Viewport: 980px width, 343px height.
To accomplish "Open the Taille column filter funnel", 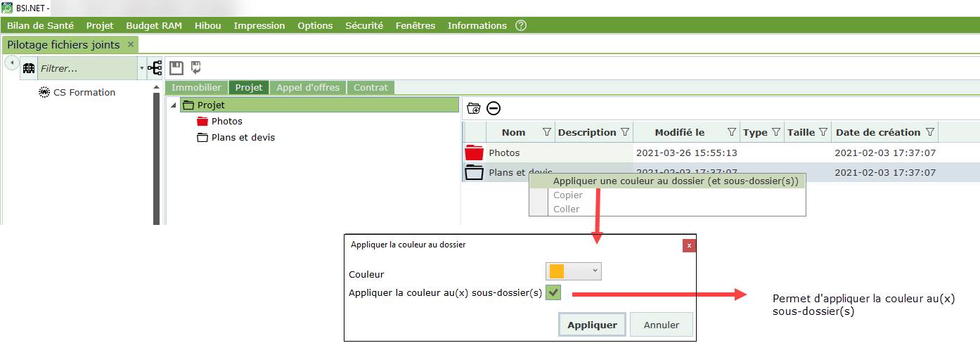I will pyautogui.click(x=823, y=132).
